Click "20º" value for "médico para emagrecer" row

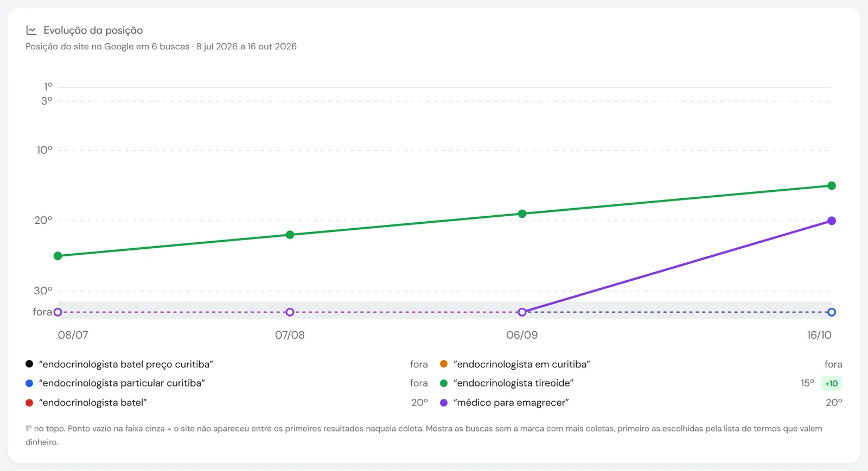click(834, 403)
